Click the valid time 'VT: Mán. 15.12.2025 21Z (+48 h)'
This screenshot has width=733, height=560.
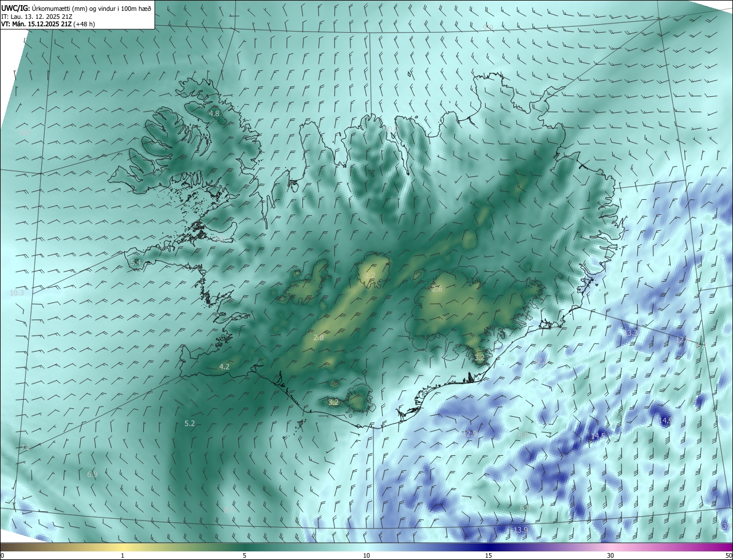pos(48,24)
